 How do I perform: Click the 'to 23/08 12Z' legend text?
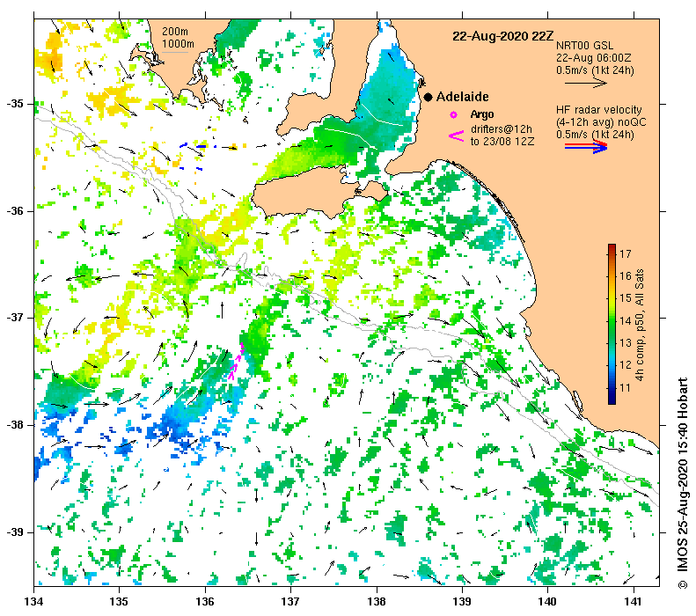pyautogui.click(x=502, y=142)
